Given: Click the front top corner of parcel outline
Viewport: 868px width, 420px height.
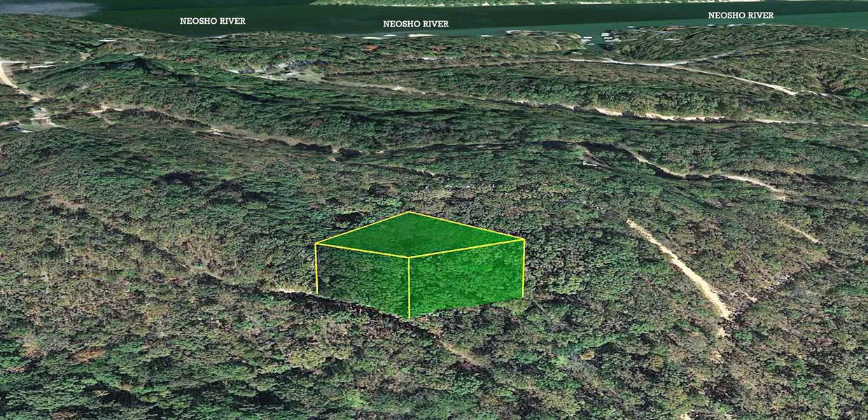Looking at the screenshot, I should coord(409,258).
